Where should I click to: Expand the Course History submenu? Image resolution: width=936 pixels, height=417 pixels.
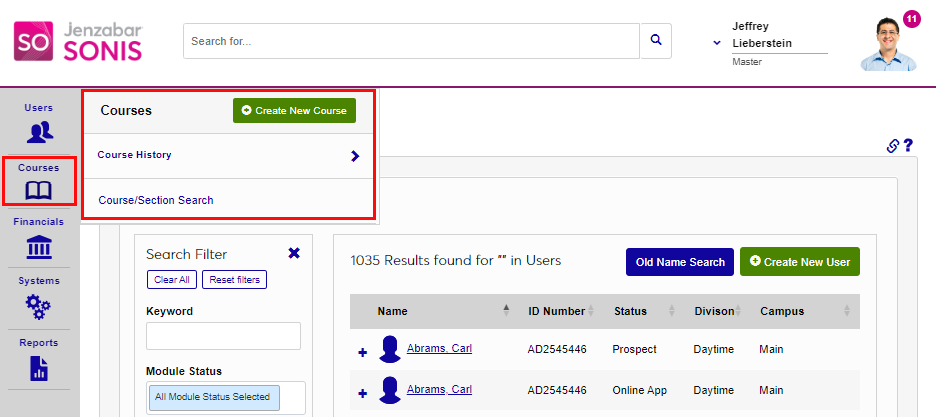tap(355, 156)
